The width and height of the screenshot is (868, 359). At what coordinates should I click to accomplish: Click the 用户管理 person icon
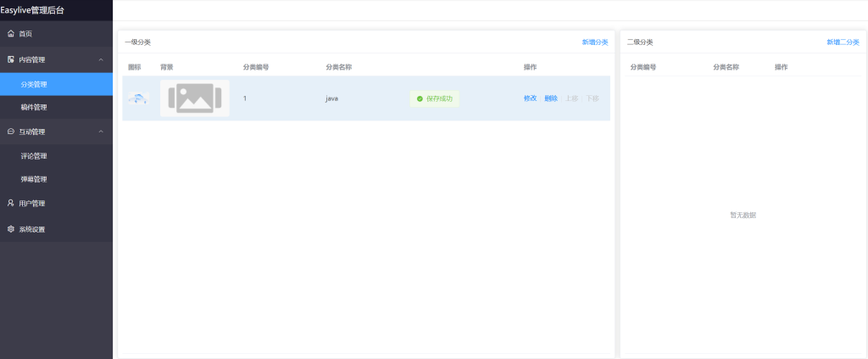(x=10, y=204)
